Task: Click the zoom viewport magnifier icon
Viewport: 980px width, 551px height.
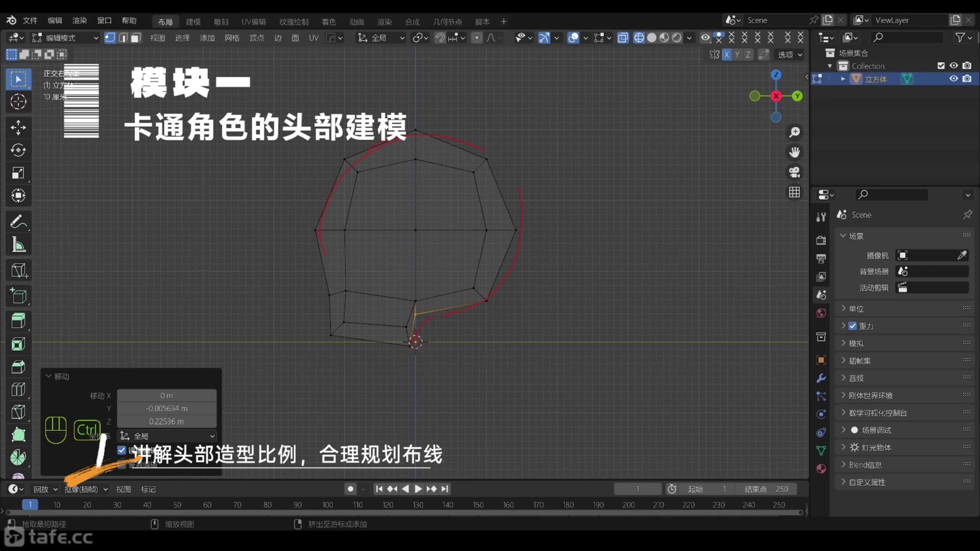Action: coord(794,132)
